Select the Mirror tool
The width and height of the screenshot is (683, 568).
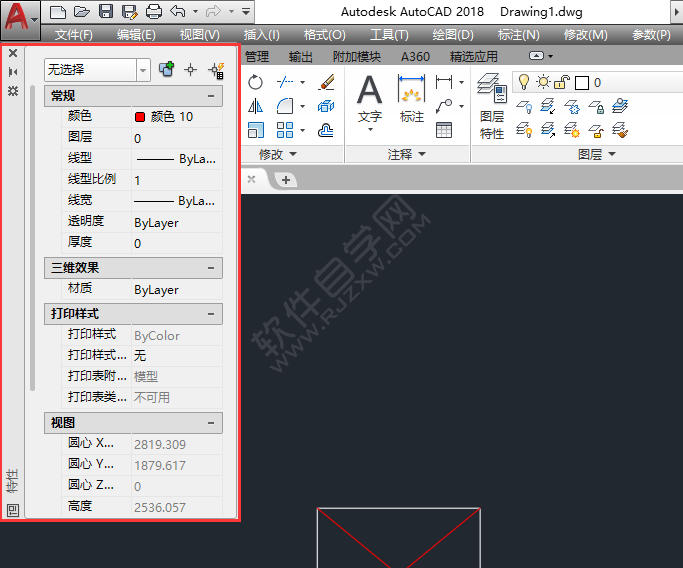point(256,106)
